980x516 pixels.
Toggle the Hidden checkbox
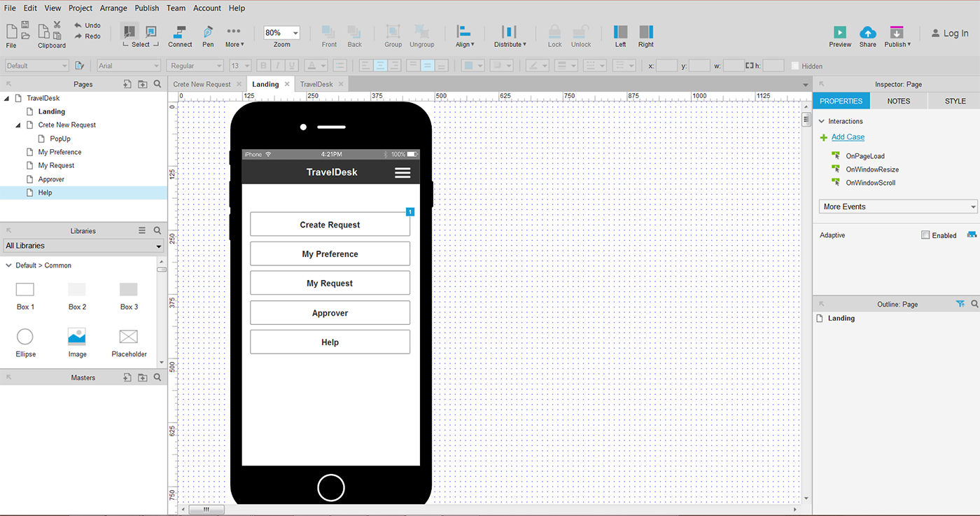(795, 66)
